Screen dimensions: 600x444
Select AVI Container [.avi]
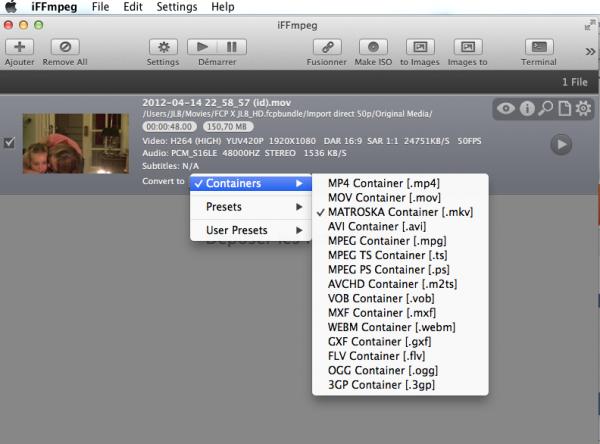tap(400, 227)
